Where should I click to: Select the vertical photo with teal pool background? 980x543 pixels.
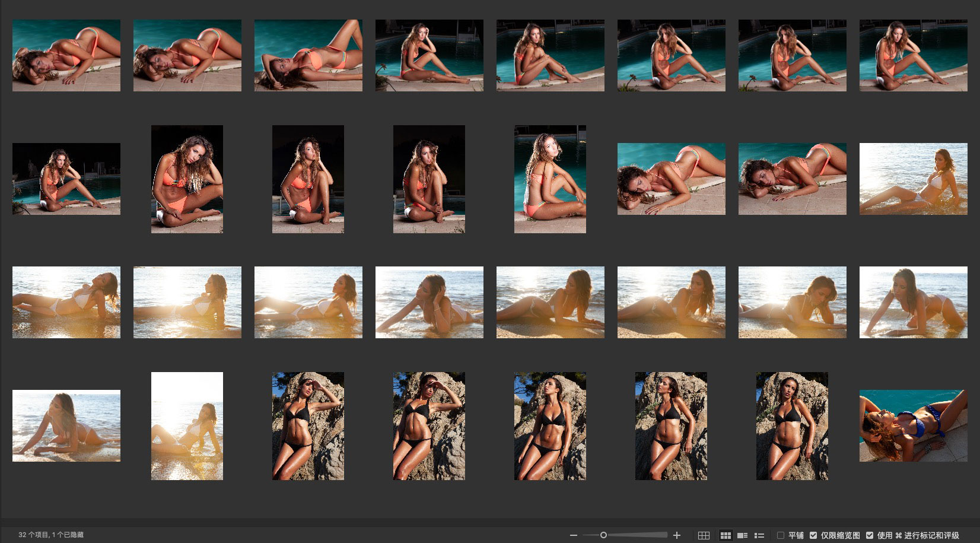pyautogui.click(x=550, y=179)
